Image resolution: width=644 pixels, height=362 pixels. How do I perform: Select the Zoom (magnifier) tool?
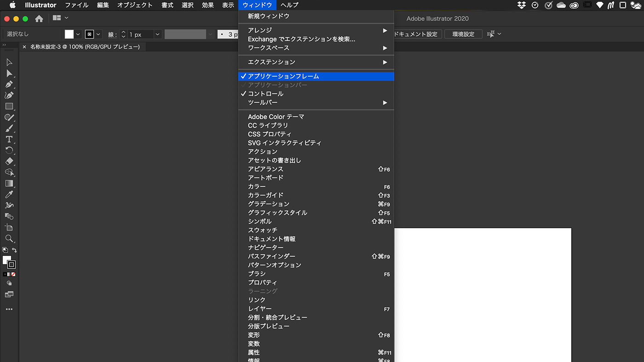pyautogui.click(x=9, y=238)
